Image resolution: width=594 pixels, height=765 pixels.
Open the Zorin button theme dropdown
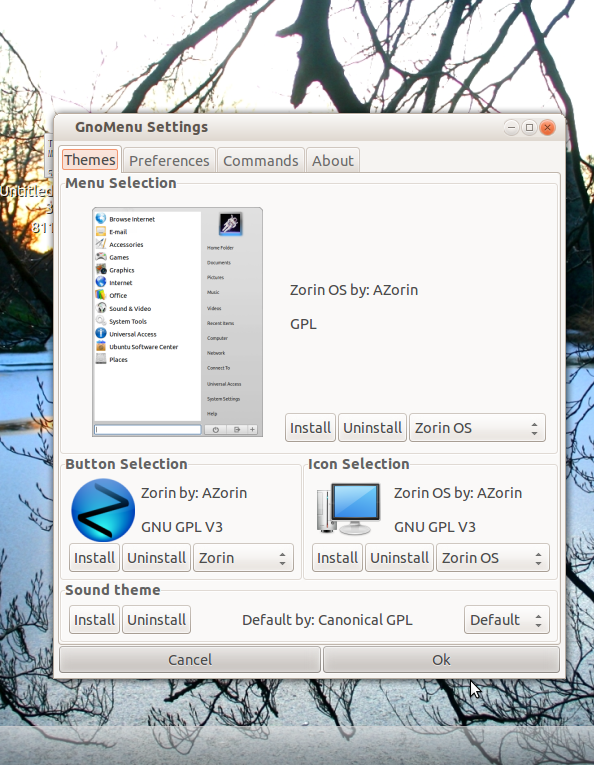[243, 558]
